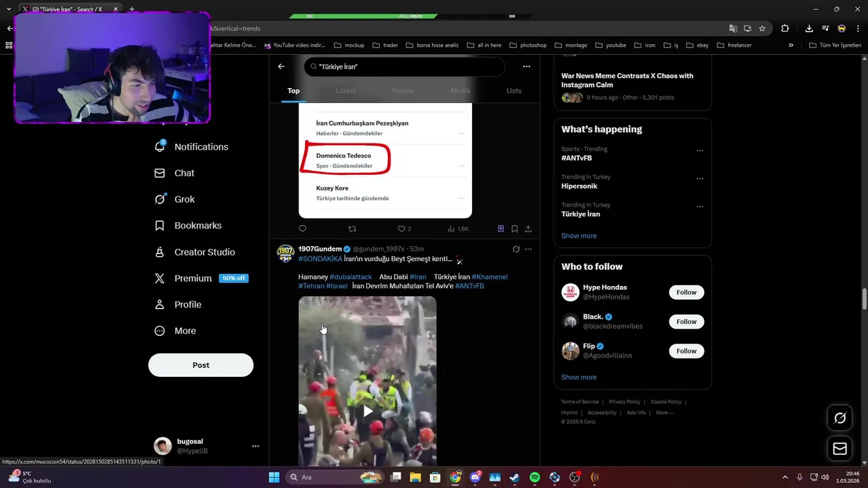This screenshot has width=868, height=488.
Task: Open the photoshop bookmarks folder
Action: [528, 45]
